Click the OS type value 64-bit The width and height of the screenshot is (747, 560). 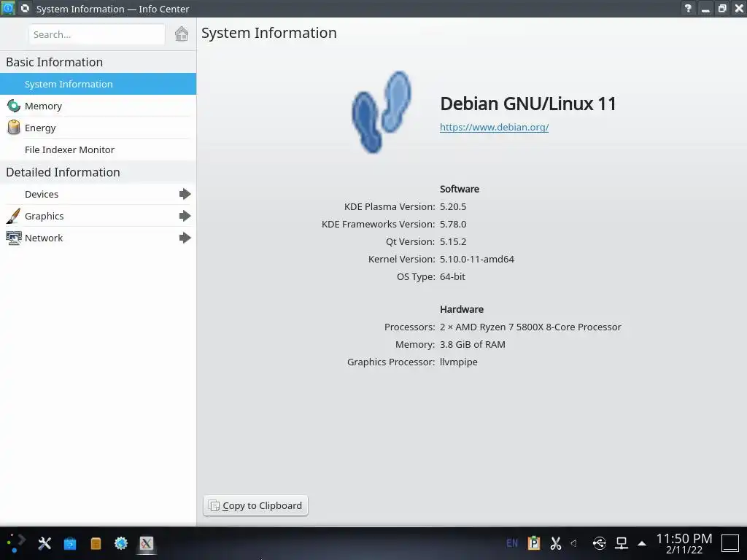pos(452,276)
